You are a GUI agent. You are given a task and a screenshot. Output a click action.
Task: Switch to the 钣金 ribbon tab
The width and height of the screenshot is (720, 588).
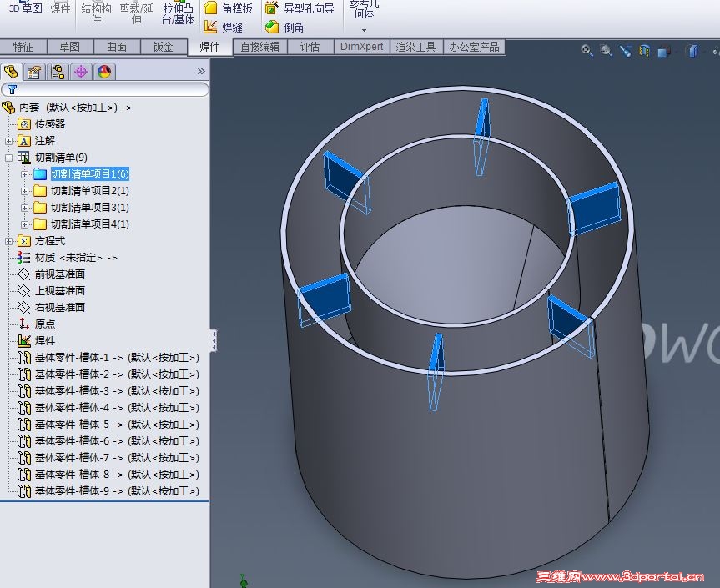[x=163, y=47]
